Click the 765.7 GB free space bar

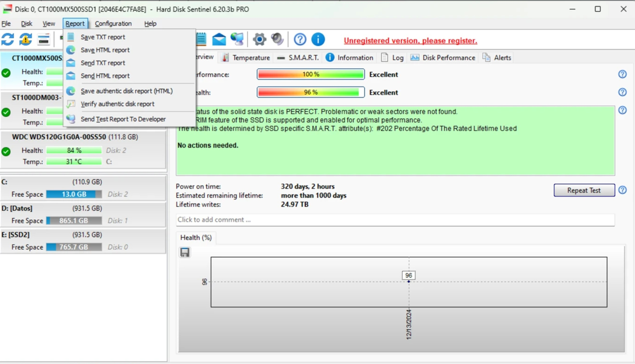pyautogui.click(x=74, y=247)
